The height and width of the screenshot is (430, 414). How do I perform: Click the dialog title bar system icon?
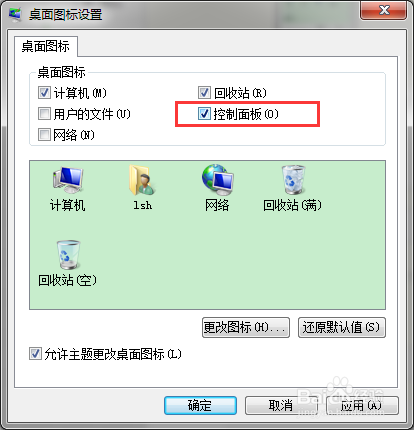[x=15, y=14]
